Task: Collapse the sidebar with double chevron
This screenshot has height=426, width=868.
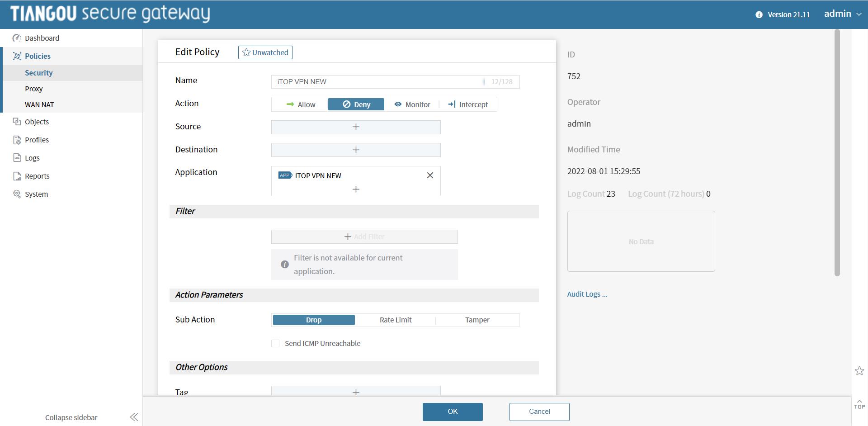Action: [134, 417]
